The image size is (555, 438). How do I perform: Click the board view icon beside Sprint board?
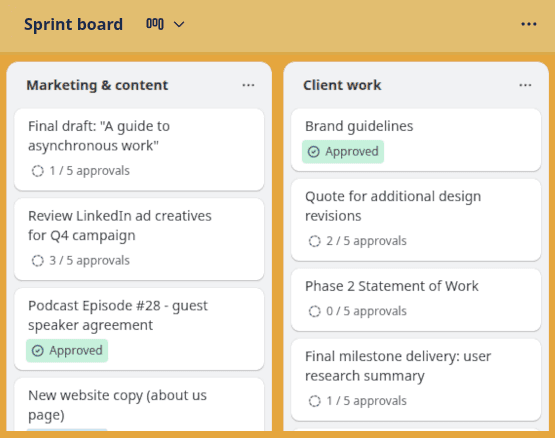155,24
